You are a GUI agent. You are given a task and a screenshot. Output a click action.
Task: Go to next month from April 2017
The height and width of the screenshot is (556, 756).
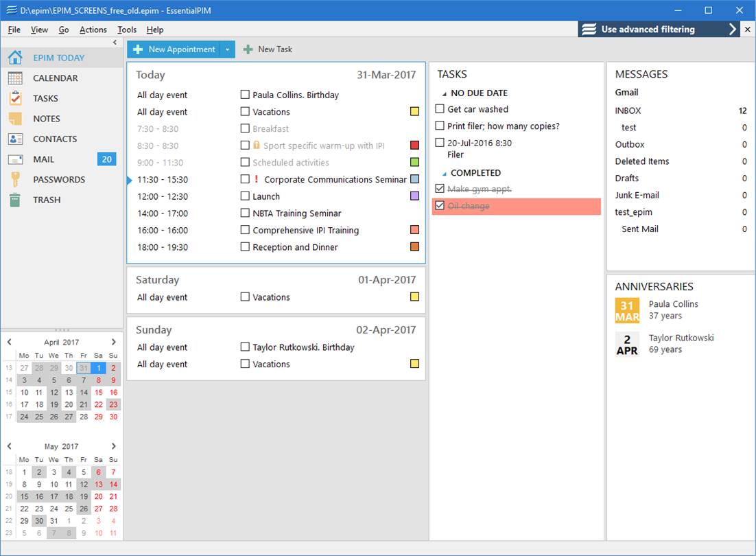114,342
